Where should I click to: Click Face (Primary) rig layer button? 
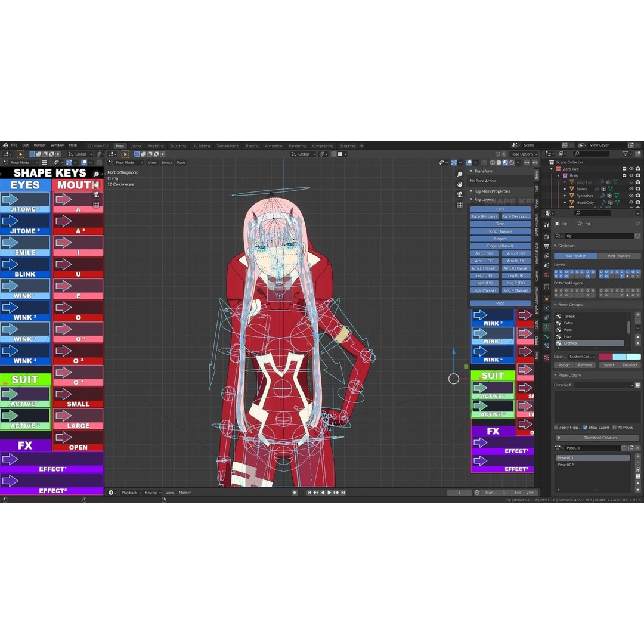(x=484, y=216)
